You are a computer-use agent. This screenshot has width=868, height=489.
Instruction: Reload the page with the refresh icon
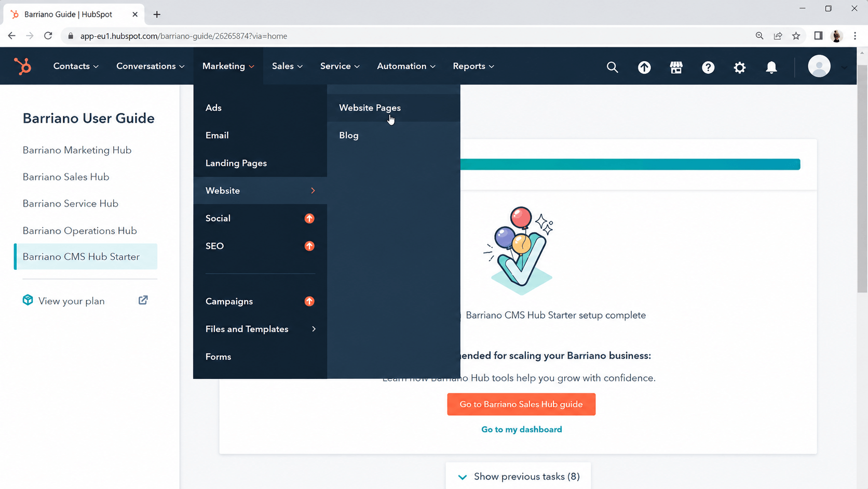(x=48, y=36)
